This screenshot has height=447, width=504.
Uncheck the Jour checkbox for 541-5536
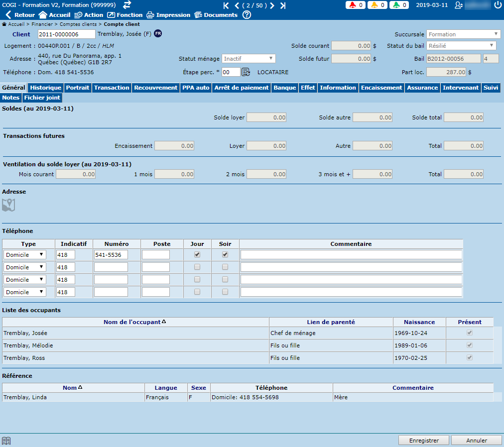[197, 254]
